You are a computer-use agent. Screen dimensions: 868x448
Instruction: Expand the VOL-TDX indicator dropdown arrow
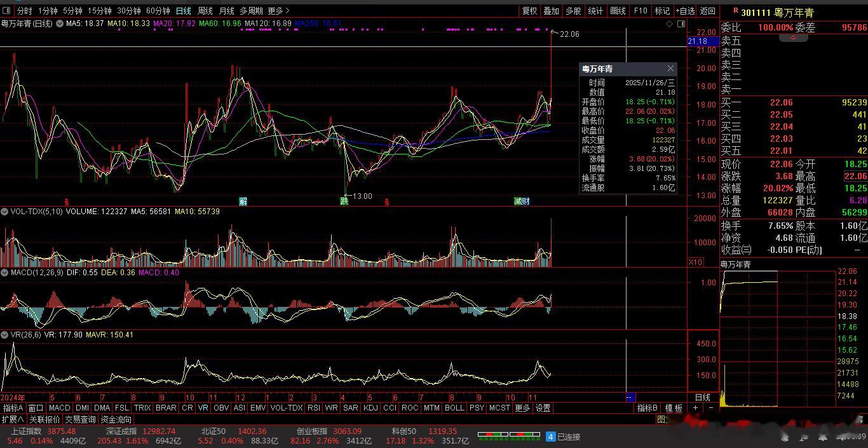(x=4, y=212)
